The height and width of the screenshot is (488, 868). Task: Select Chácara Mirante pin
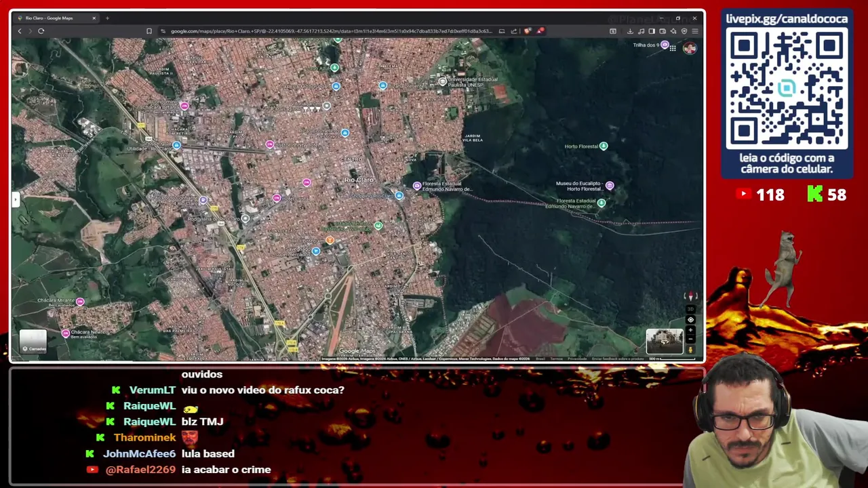(x=80, y=302)
